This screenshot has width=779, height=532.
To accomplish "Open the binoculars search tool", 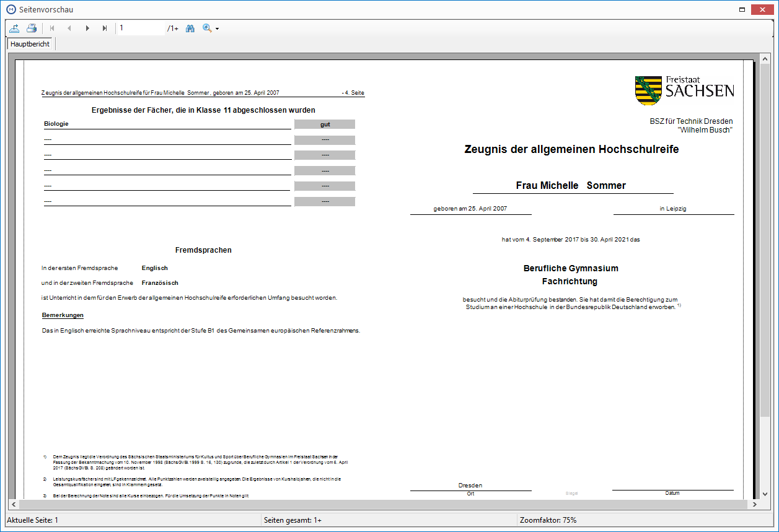I will click(x=190, y=28).
